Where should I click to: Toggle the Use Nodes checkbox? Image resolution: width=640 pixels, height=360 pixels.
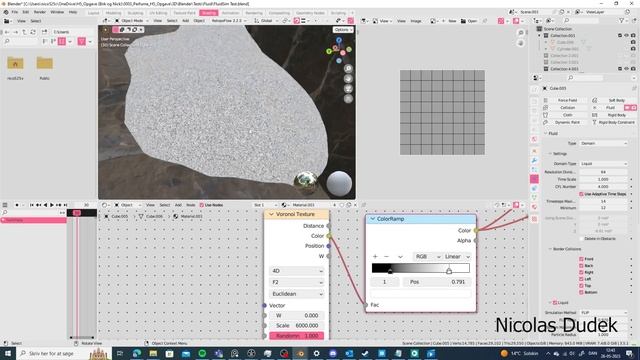pyautogui.click(x=202, y=205)
